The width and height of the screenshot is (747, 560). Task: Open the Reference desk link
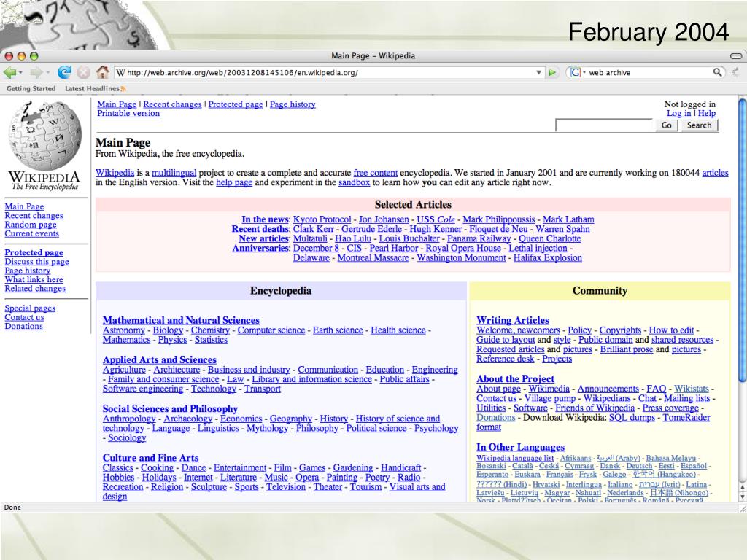[x=506, y=359]
